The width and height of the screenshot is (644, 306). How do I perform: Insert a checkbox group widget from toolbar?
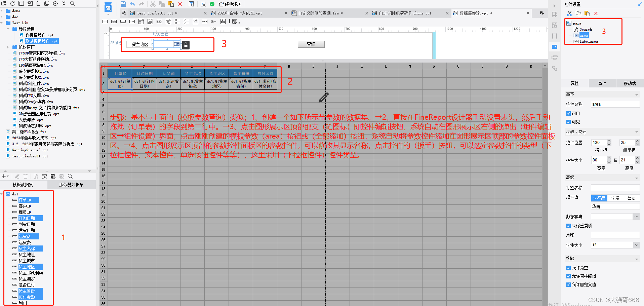click(x=187, y=22)
